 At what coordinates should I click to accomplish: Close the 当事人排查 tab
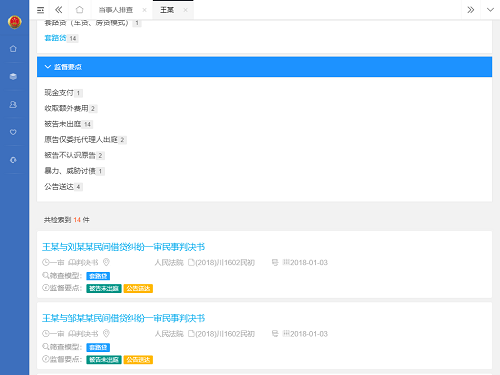(144, 10)
